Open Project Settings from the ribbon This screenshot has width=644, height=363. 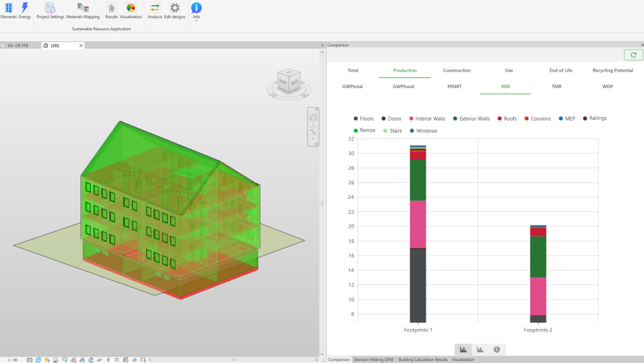[x=50, y=11]
